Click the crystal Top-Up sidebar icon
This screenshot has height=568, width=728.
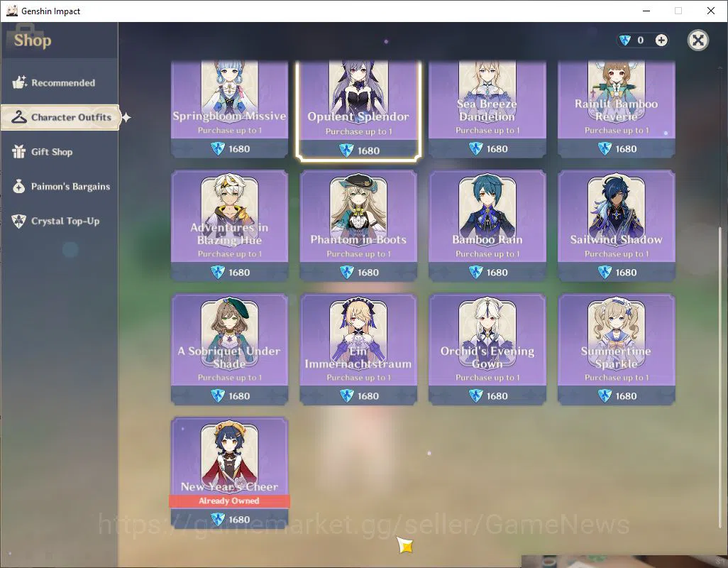[x=19, y=221]
